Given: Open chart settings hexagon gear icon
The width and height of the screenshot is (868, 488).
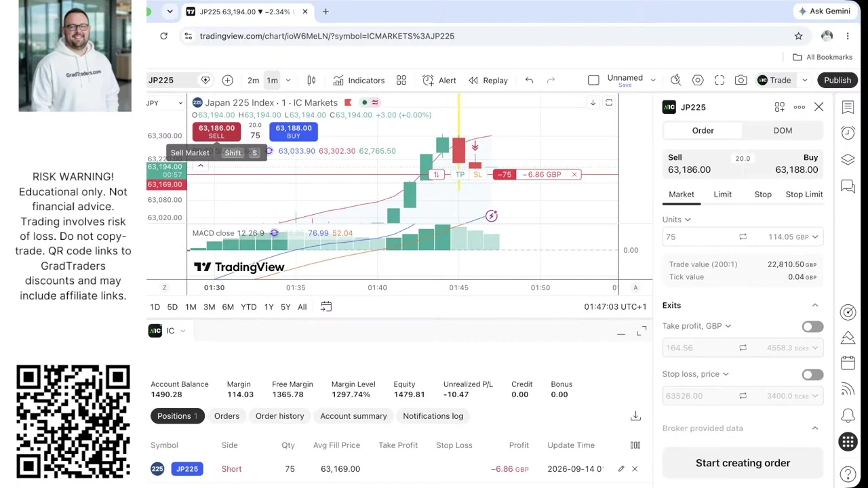Looking at the screenshot, I should pos(698,80).
